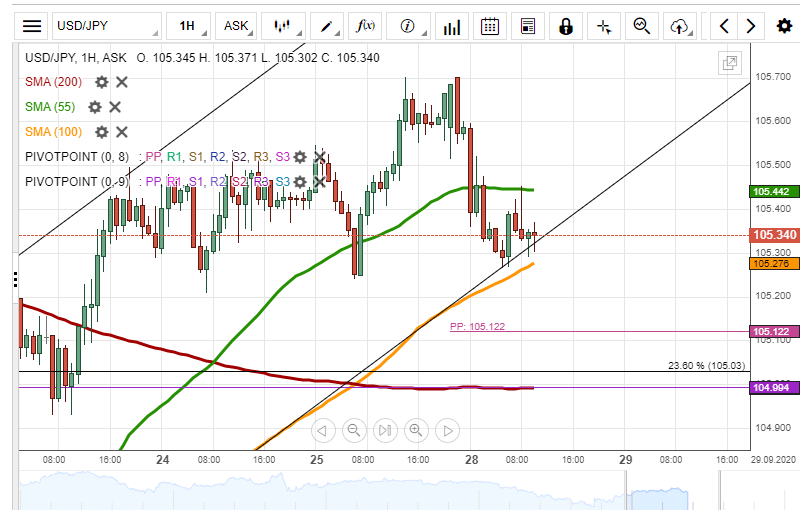Open the hamburger main menu
Viewport: 808px width, 516px height.
33,26
